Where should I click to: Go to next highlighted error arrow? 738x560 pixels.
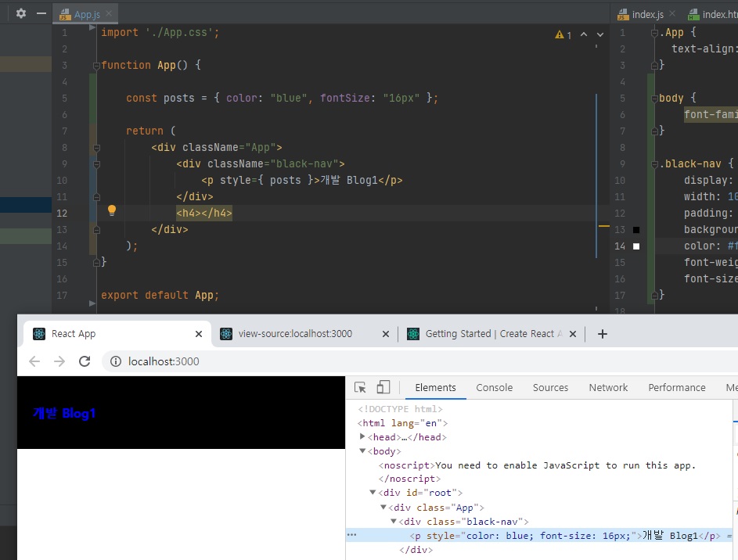point(600,34)
